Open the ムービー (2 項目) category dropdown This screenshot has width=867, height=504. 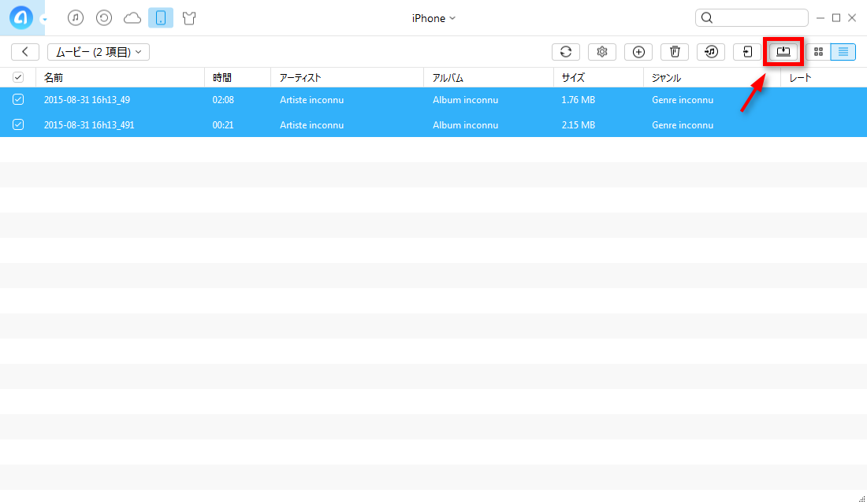pyautogui.click(x=99, y=52)
